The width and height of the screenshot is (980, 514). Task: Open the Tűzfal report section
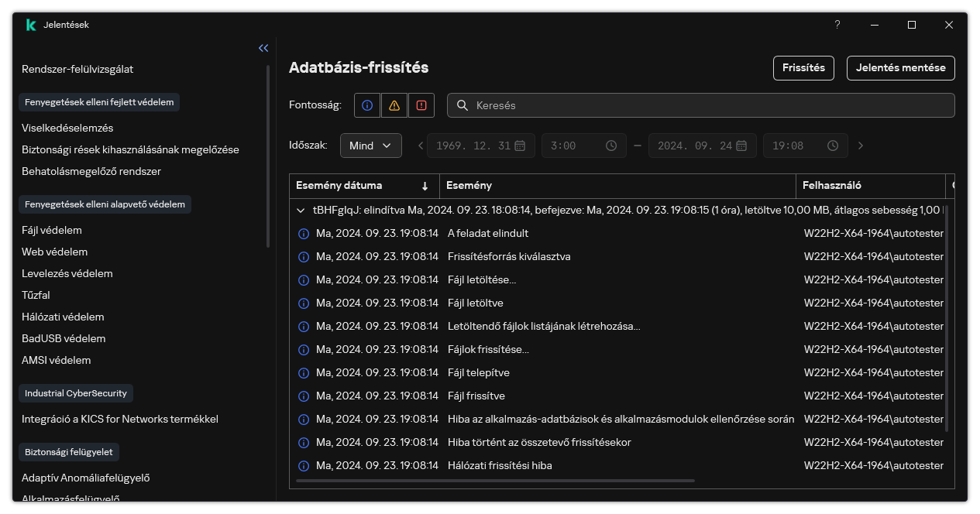36,295
